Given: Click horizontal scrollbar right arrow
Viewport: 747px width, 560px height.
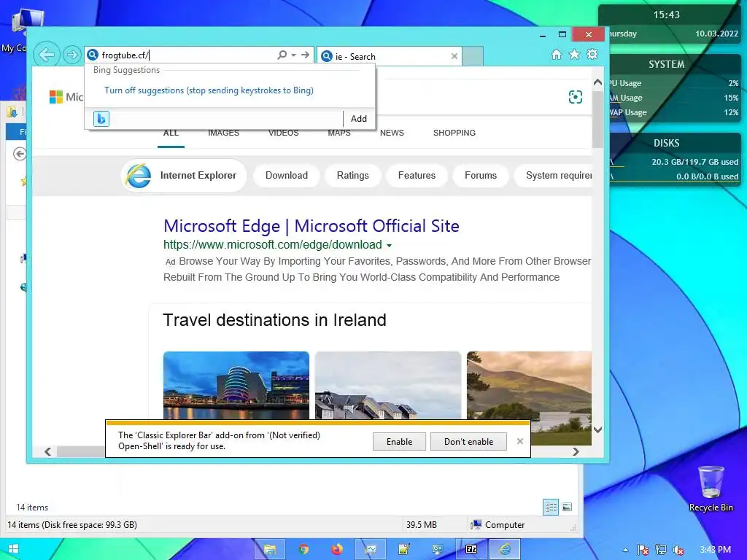Looking at the screenshot, I should pyautogui.click(x=576, y=451).
